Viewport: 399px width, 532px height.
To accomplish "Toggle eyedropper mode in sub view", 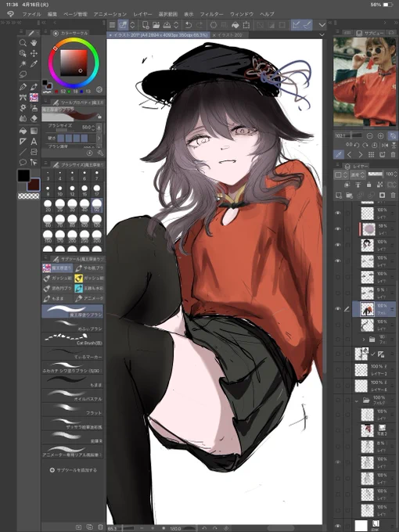I will pyautogui.click(x=338, y=155).
